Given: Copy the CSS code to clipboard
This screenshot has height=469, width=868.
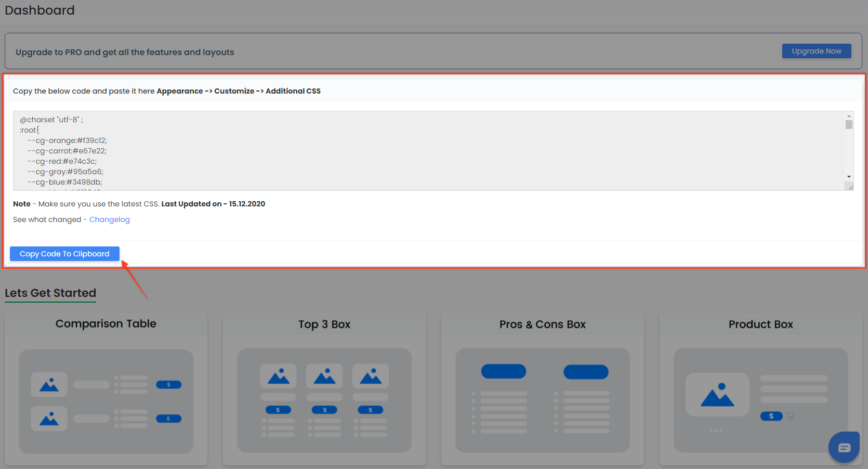Looking at the screenshot, I should pos(64,254).
